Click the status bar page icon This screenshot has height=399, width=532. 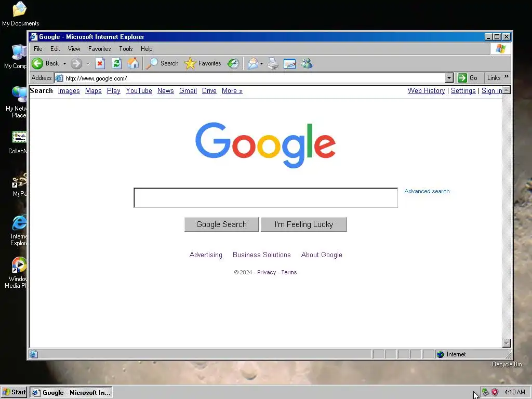[33, 354]
